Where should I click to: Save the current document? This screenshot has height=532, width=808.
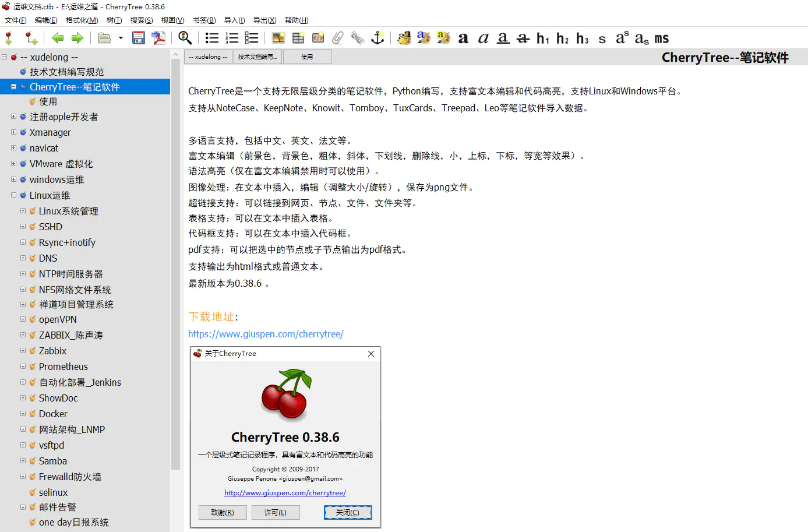(x=137, y=38)
